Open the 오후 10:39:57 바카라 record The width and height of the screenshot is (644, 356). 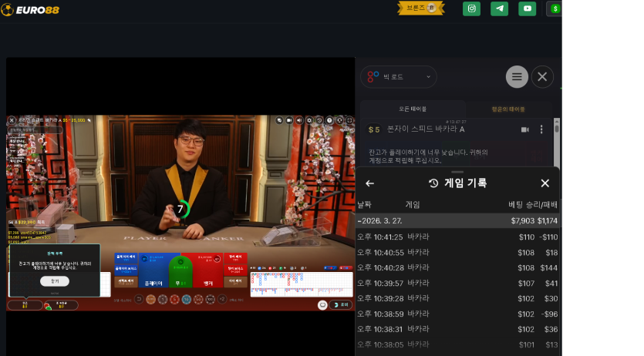457,284
